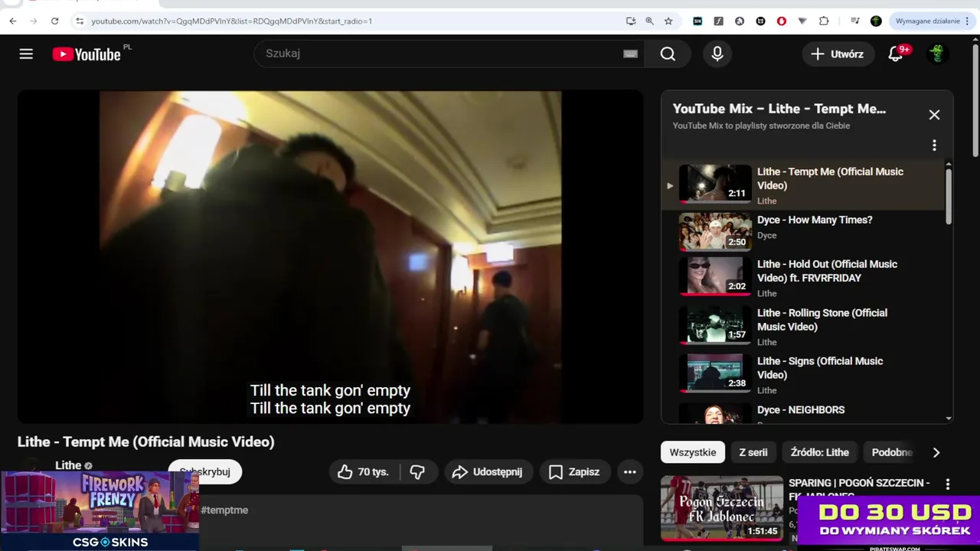The width and height of the screenshot is (980, 551).
Task: Open the on-screen keyboard in search box
Action: (630, 54)
